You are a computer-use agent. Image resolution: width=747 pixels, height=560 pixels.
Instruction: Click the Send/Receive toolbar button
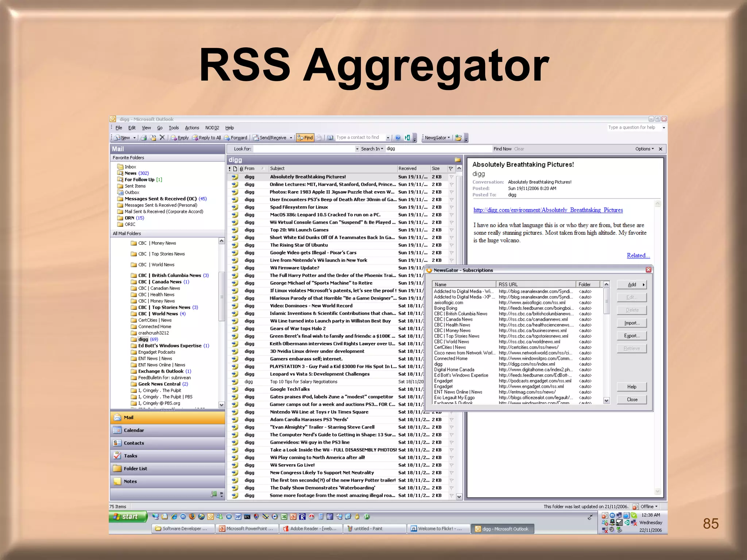point(270,137)
